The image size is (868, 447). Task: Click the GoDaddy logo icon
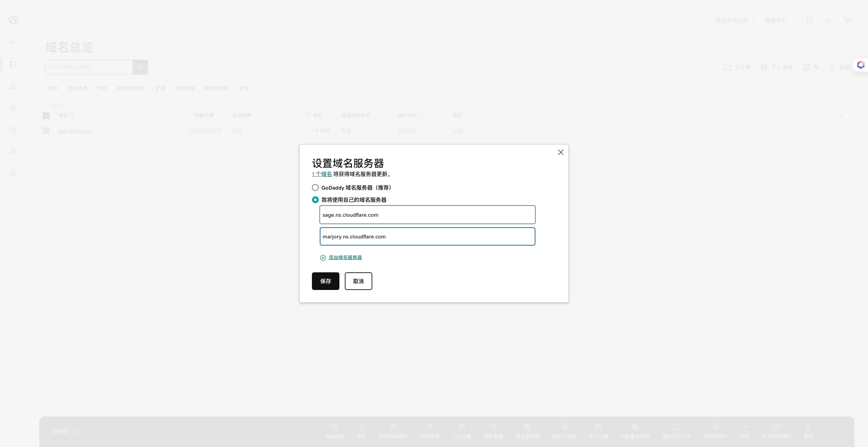point(13,20)
